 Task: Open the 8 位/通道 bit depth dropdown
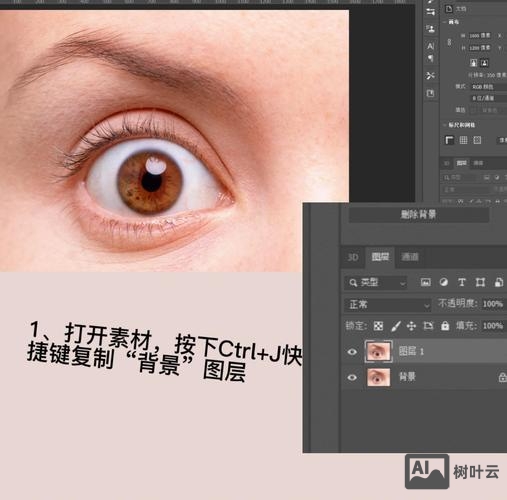pyautogui.click(x=489, y=98)
